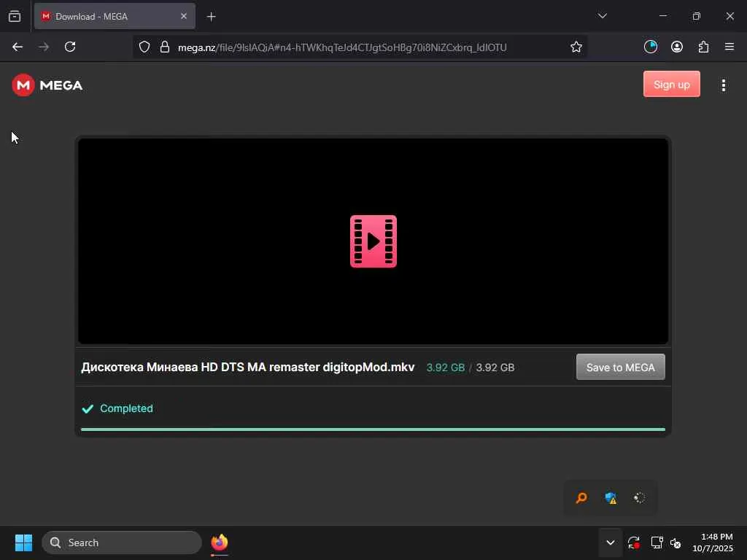
Task: Click the grey 3.92 GB total size
Action: click(495, 367)
